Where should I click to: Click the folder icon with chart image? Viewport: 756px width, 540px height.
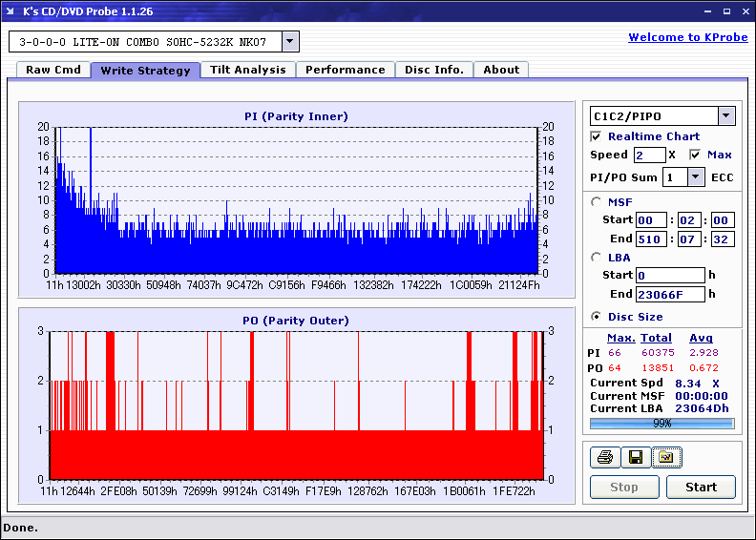[666, 458]
